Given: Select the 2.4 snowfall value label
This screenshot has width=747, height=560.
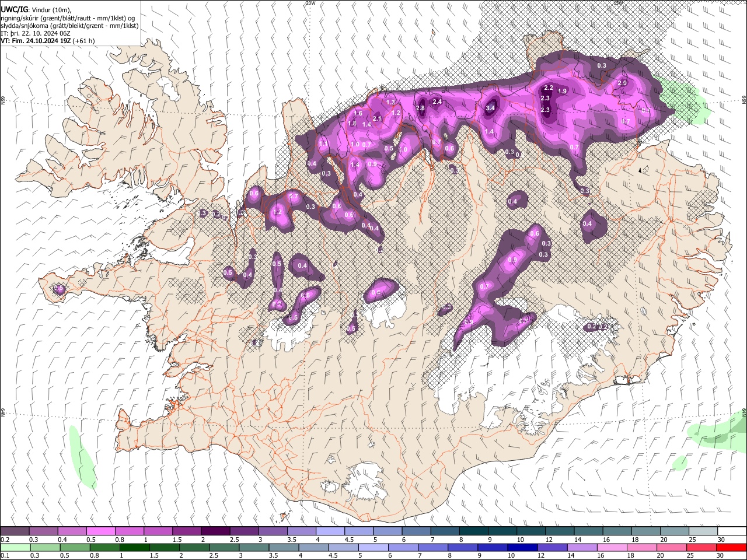Looking at the screenshot, I should point(437,102).
